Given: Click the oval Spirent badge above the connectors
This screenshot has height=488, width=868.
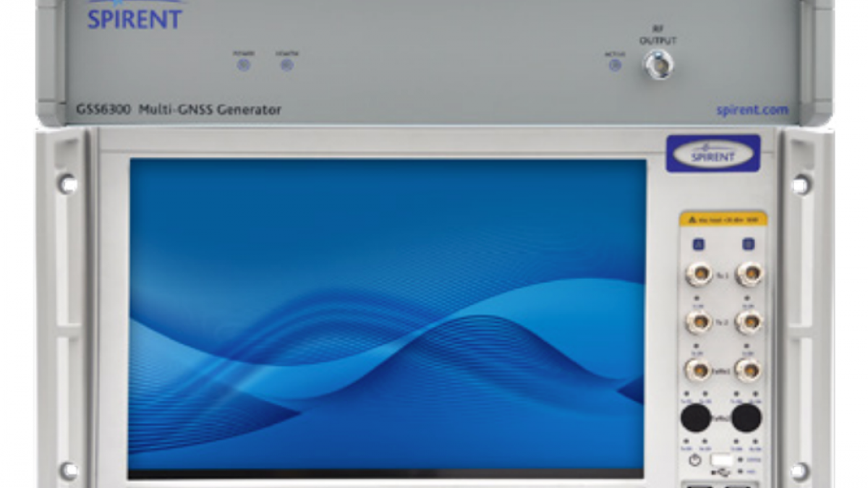Looking at the screenshot, I should click(x=712, y=153).
